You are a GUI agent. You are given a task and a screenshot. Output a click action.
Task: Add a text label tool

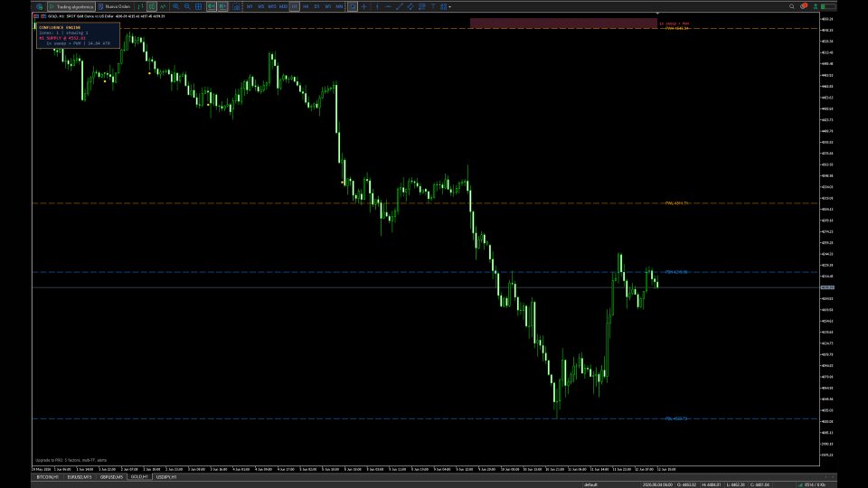(433, 6)
